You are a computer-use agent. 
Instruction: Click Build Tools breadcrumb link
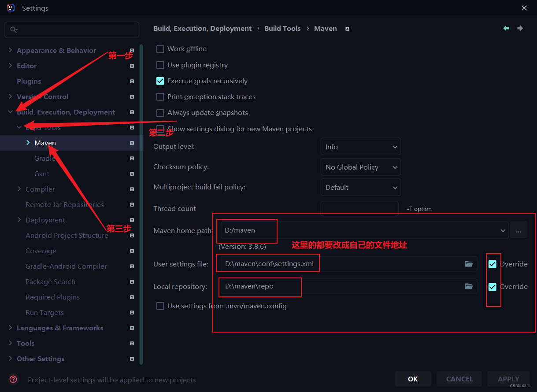coord(282,29)
